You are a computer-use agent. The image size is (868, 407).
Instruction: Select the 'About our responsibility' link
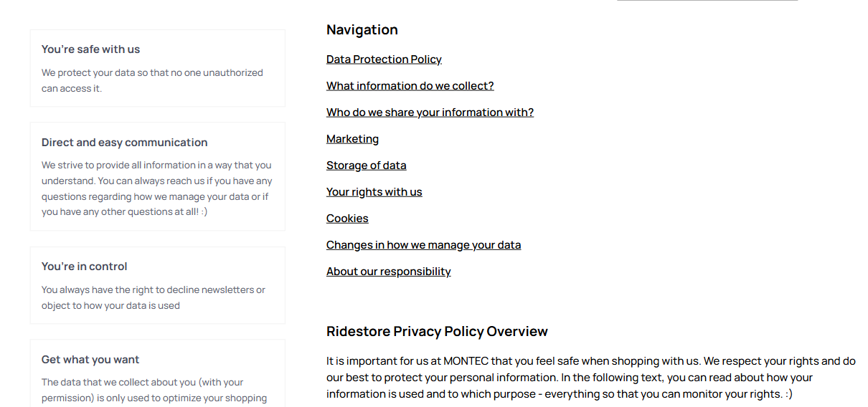tap(388, 272)
